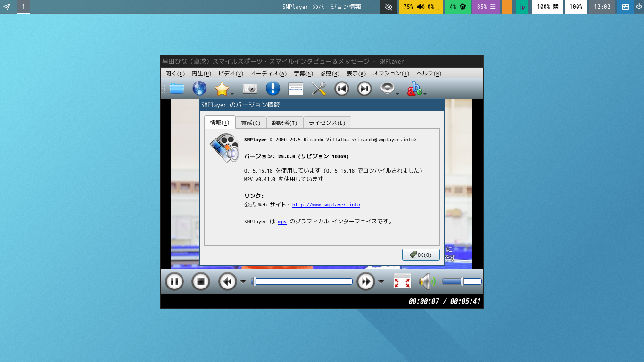Open the rewind options dropdown arrow
This screenshot has height=362, width=644.
click(x=243, y=281)
